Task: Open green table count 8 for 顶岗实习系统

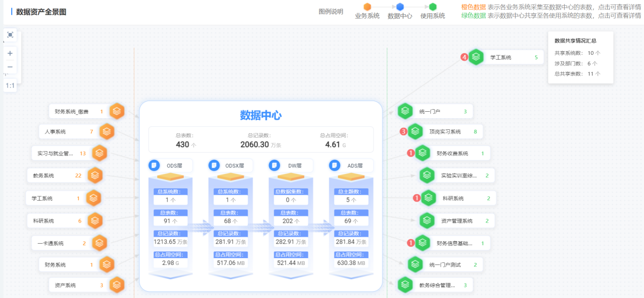Action: pyautogui.click(x=475, y=131)
